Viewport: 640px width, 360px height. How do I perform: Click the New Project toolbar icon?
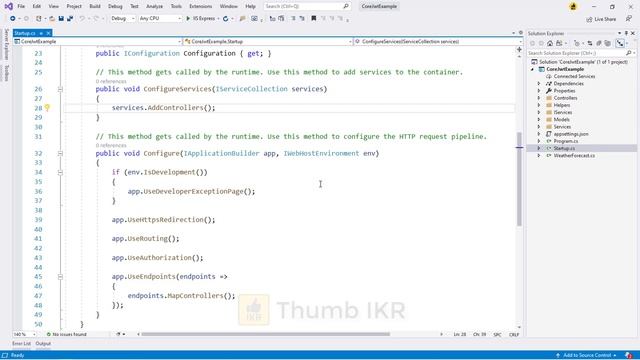coord(39,18)
